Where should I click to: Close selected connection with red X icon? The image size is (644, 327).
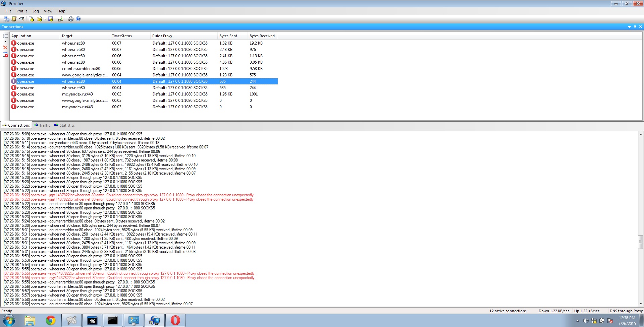(5, 48)
